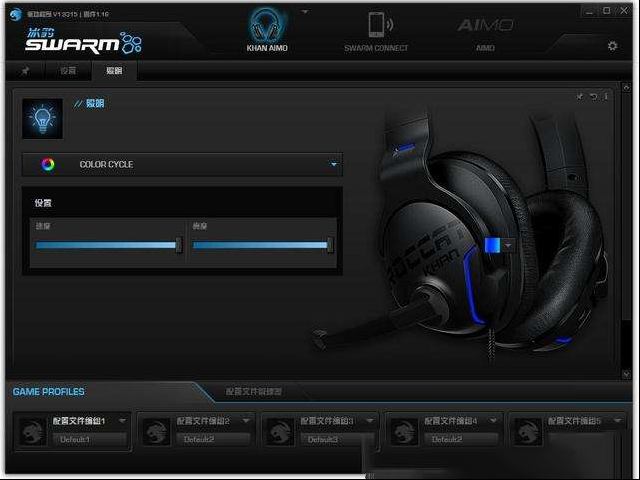Screen dimensions: 640x480
Task: Select the Default3 profile
Action: (x=337, y=440)
